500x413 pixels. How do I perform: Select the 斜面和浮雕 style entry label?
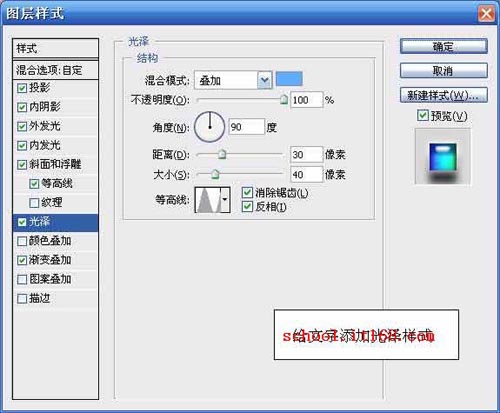55,164
